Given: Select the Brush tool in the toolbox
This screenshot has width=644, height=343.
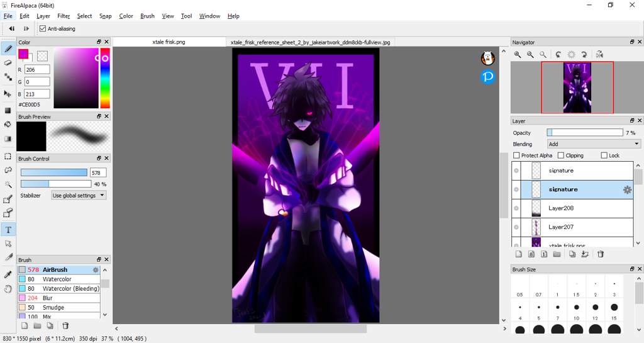Looking at the screenshot, I should (8, 49).
